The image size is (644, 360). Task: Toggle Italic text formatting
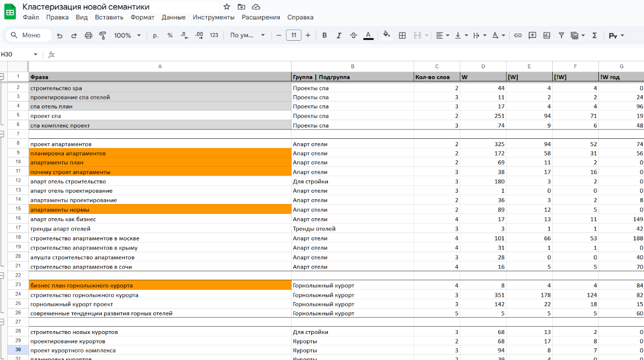pyautogui.click(x=339, y=35)
